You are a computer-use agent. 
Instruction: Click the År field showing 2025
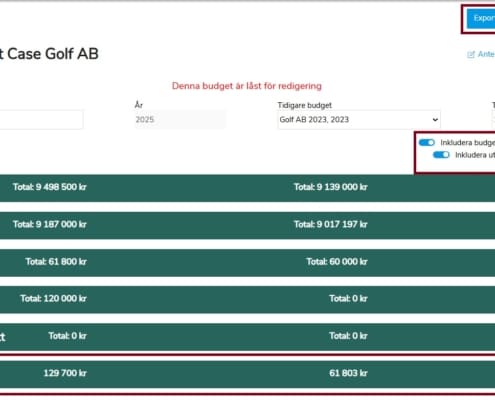pyautogui.click(x=180, y=120)
